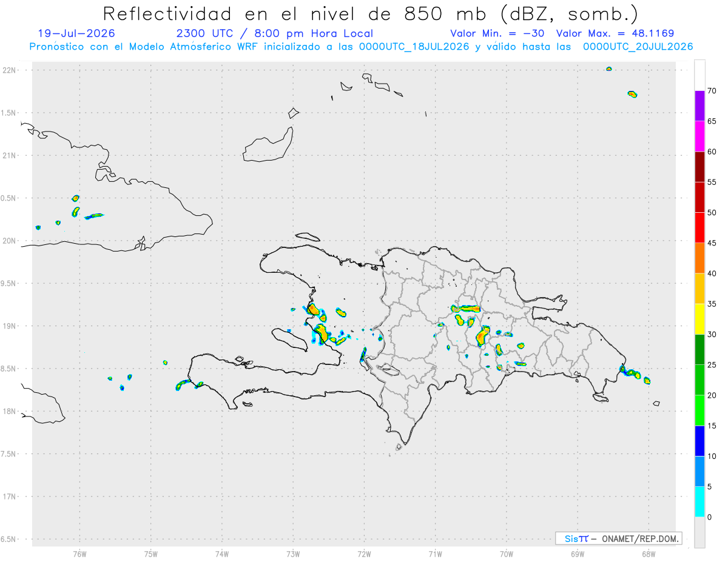728x562 pixels.
Task: Click the "74W" longitude label
Action: [221, 554]
